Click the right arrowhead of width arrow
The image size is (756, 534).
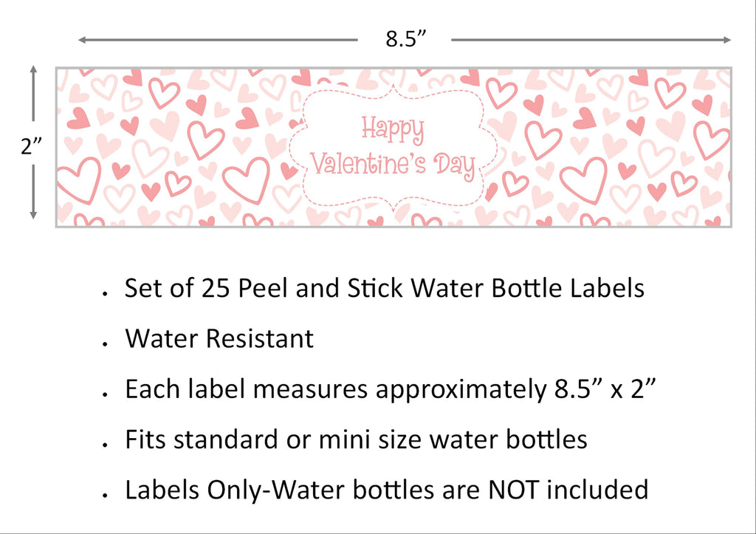[727, 40]
